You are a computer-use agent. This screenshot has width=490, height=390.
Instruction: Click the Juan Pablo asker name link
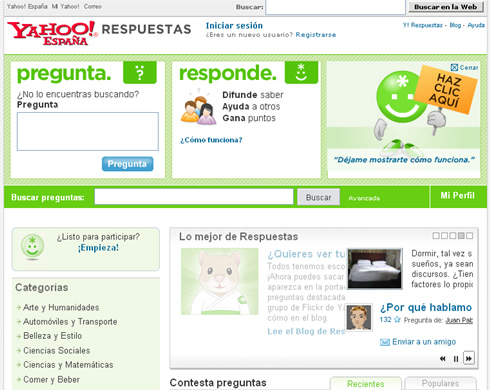pos(459,320)
